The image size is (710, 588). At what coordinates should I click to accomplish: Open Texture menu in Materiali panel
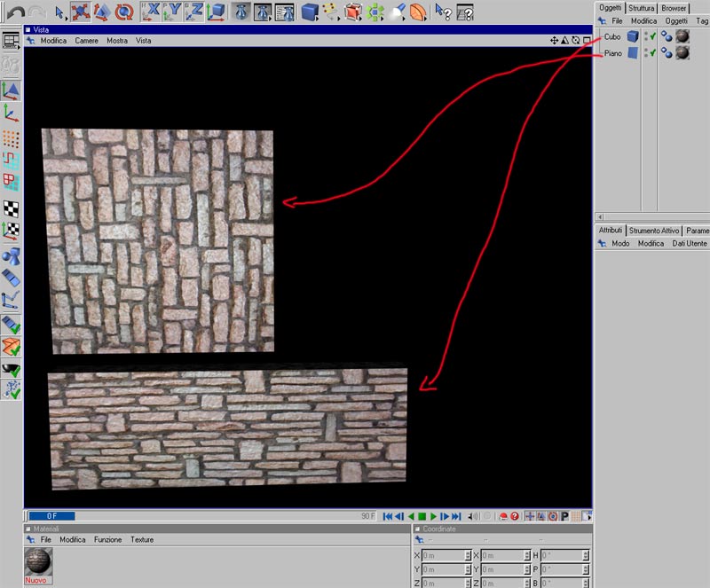pos(142,539)
